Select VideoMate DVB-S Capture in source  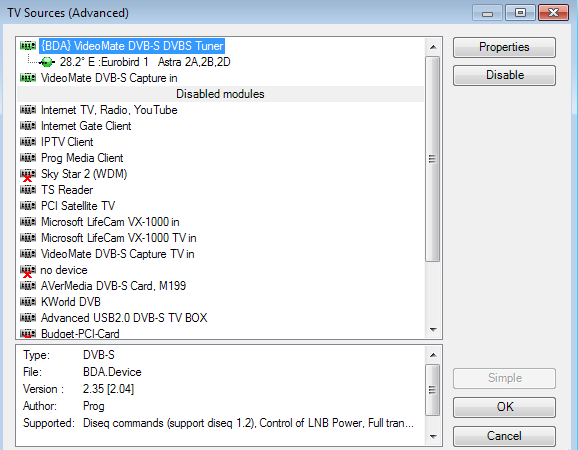[109, 78]
